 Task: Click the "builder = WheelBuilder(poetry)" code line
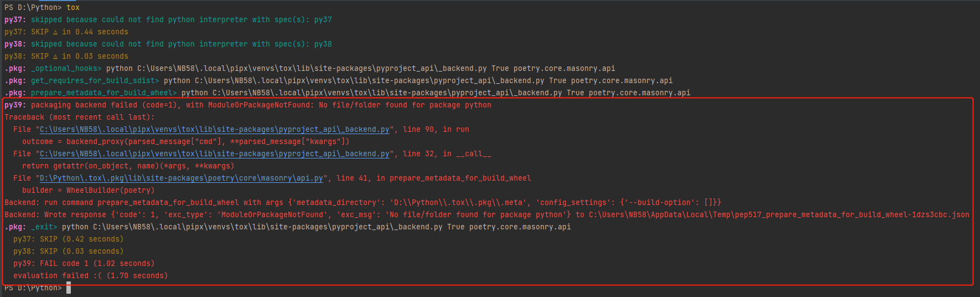88,191
